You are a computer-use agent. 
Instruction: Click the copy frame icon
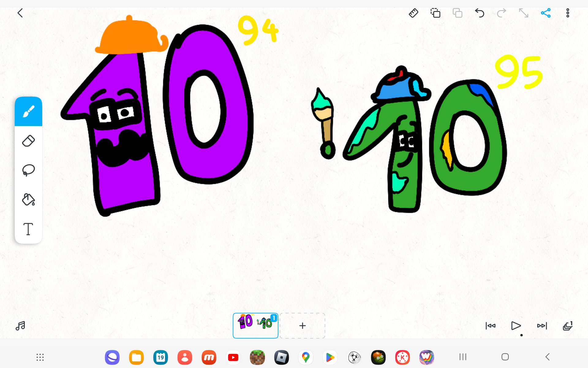tap(435, 13)
